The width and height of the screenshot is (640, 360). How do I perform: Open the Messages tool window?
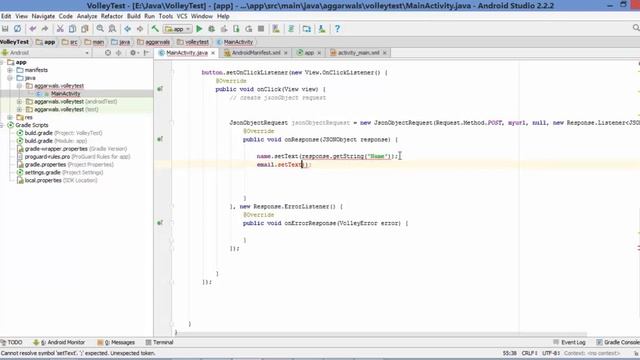pyautogui.click(x=116, y=342)
